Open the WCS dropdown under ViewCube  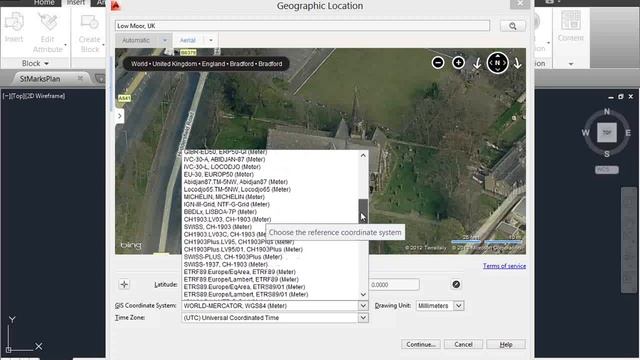[x=607, y=169]
